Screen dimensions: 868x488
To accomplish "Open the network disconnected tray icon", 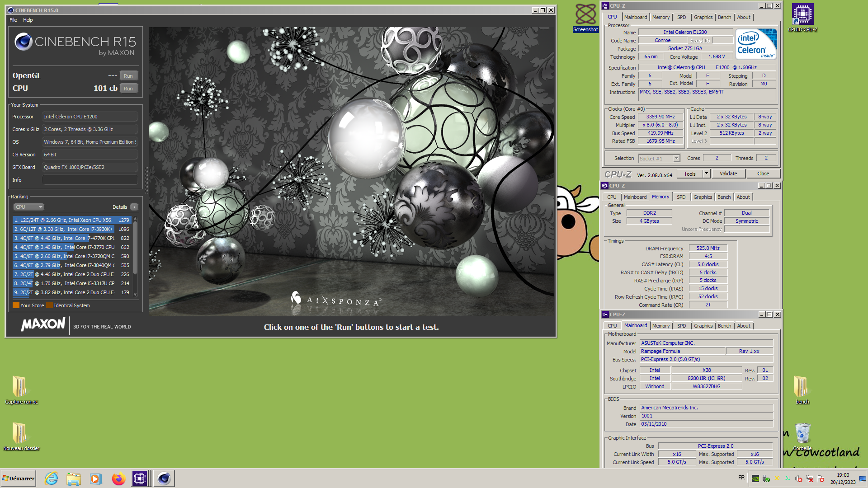I will click(810, 479).
